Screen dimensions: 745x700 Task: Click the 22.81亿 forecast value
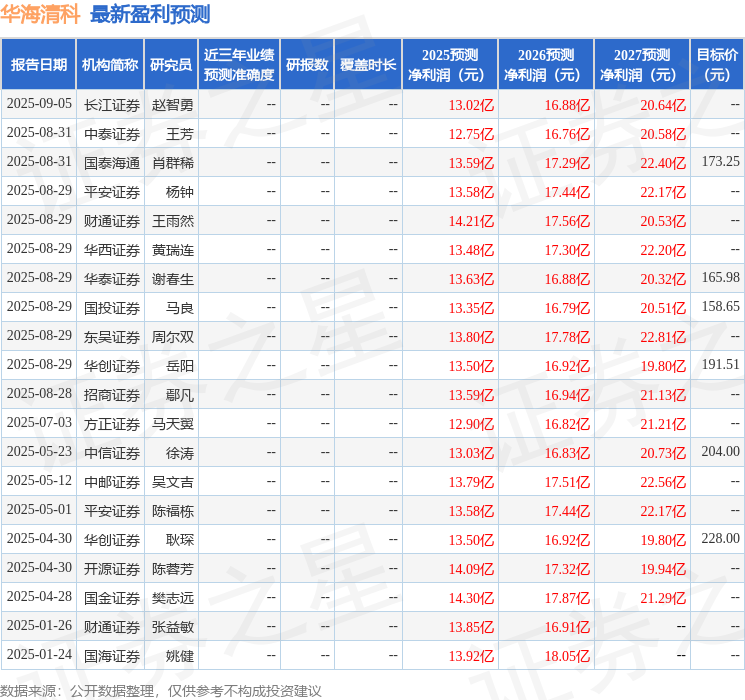pos(663,337)
